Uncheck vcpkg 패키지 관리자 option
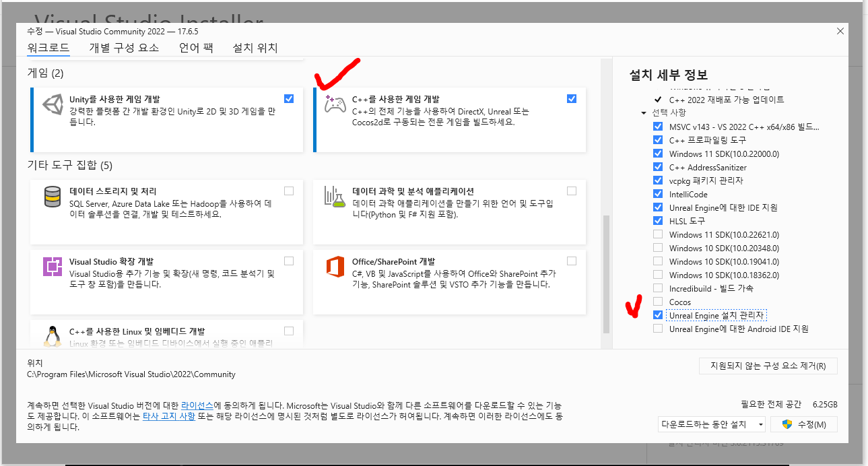 [658, 180]
